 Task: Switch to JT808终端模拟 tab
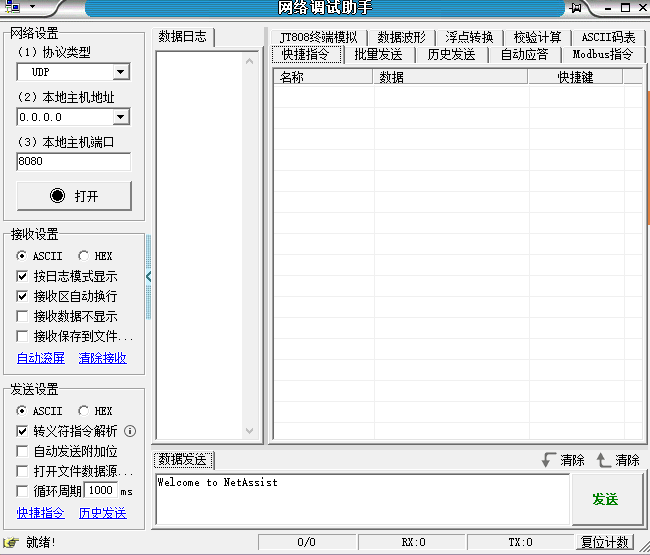coord(318,37)
